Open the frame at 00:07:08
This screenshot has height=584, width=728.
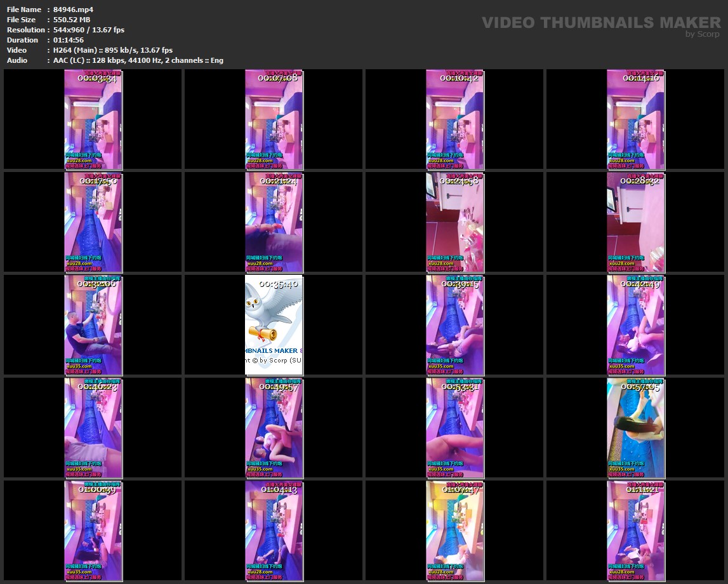274,119
